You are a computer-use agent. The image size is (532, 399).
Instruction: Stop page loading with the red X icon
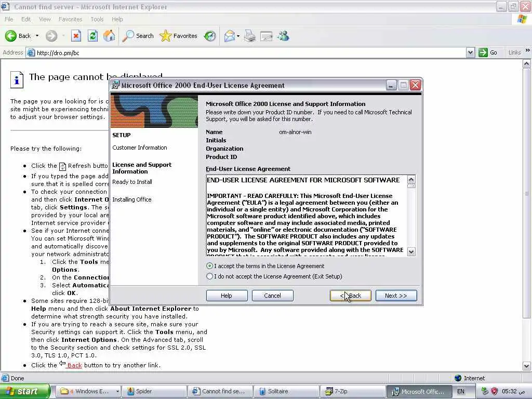[76, 36]
